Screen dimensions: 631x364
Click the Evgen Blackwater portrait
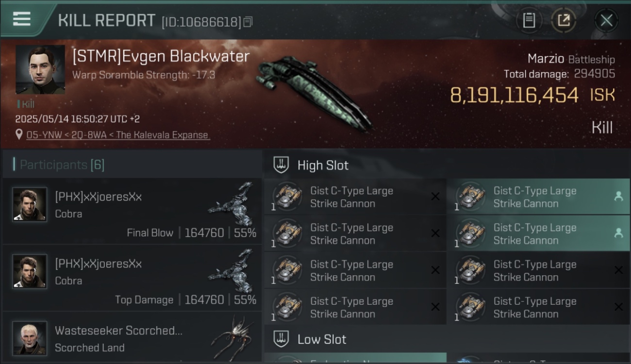coord(40,70)
